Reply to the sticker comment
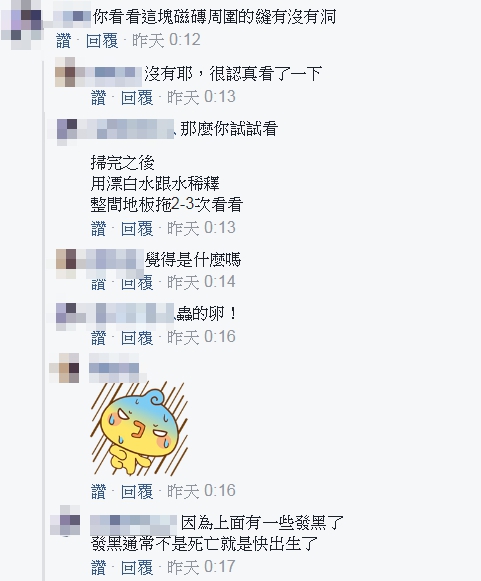Image resolution: width=481 pixels, height=581 pixels. pyautogui.click(x=137, y=491)
